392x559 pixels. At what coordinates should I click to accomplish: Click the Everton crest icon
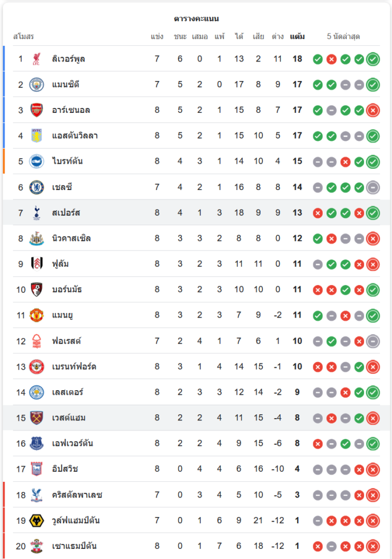36,444
